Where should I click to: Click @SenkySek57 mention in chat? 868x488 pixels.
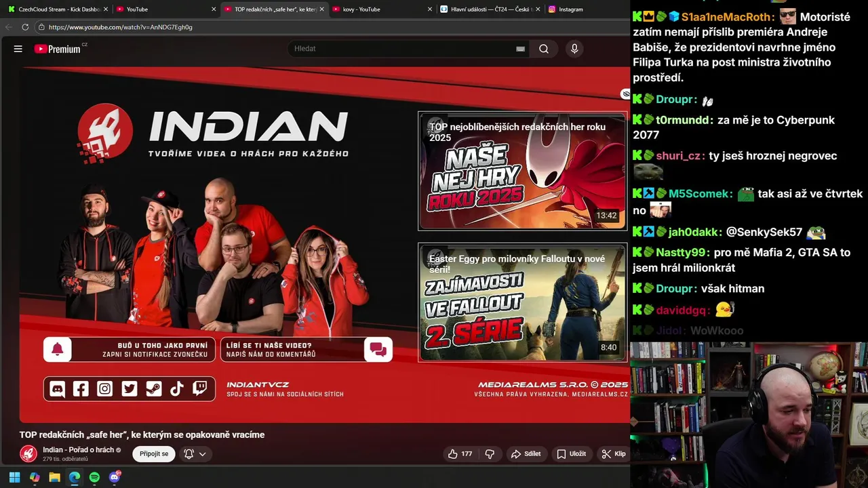[x=764, y=232]
